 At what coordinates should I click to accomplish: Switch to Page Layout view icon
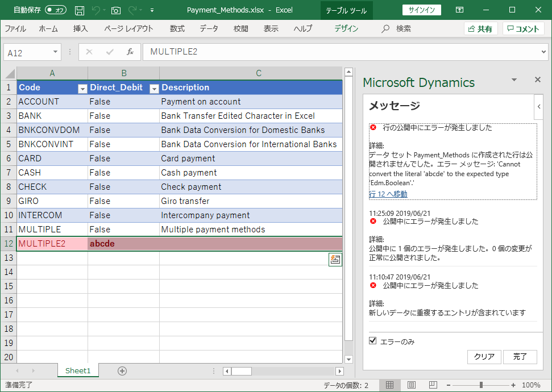pyautogui.click(x=411, y=385)
